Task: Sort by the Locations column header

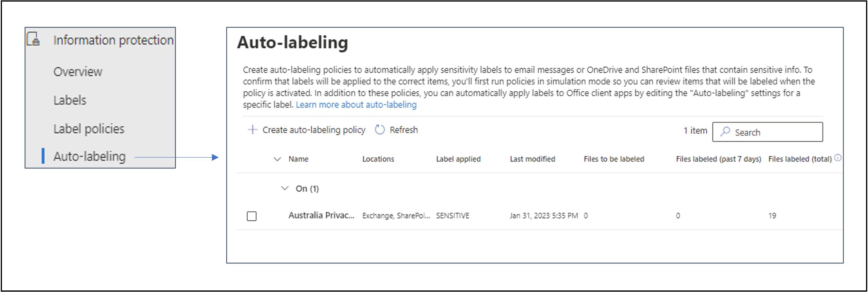Action: (378, 159)
